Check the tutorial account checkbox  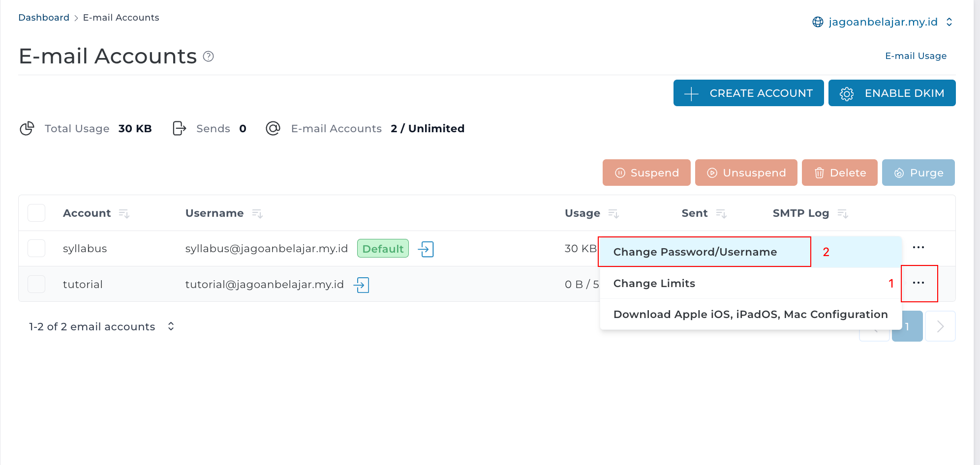[36, 284]
